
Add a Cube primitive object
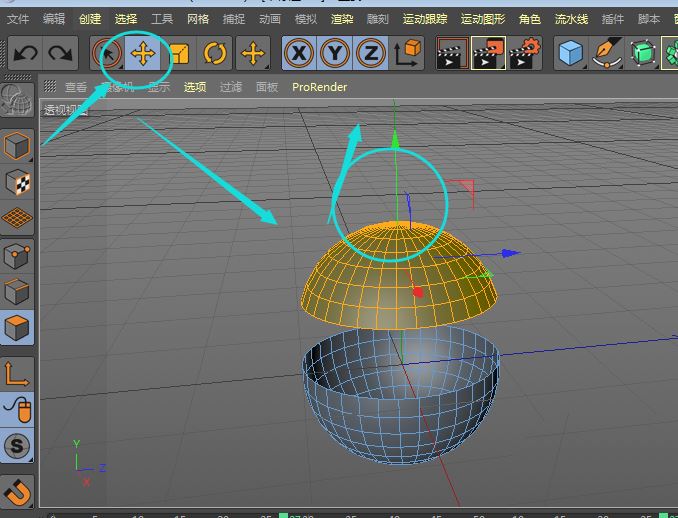click(571, 54)
